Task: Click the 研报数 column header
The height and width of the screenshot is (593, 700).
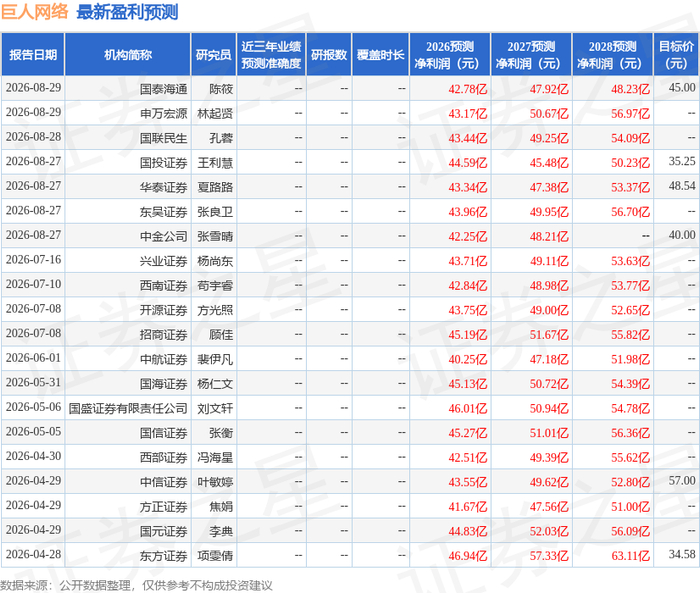Action: (x=329, y=55)
